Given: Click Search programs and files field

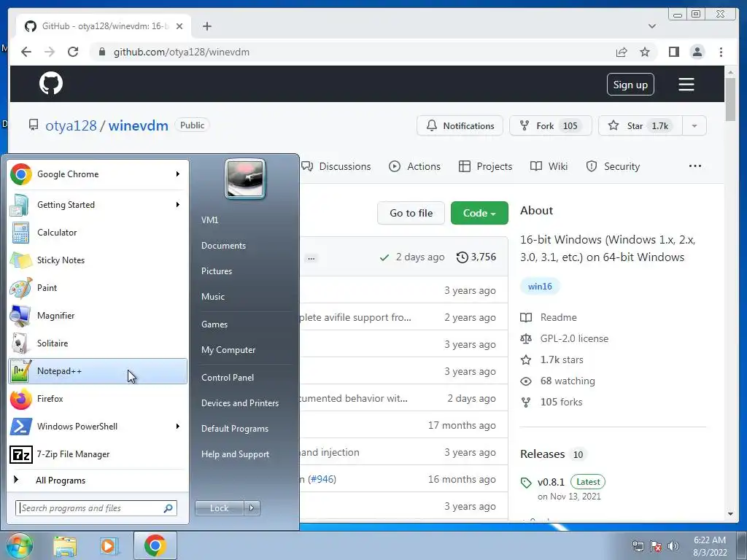Looking at the screenshot, I should coord(96,508).
